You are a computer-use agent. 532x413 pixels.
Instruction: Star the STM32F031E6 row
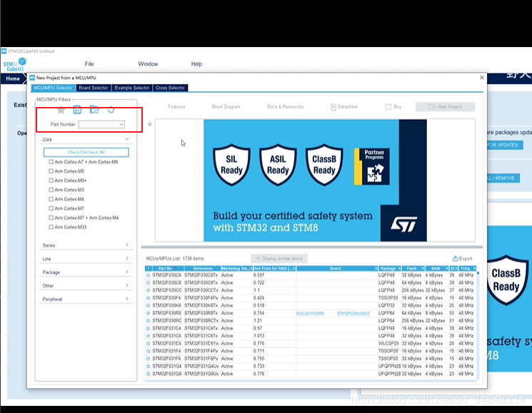point(148,343)
